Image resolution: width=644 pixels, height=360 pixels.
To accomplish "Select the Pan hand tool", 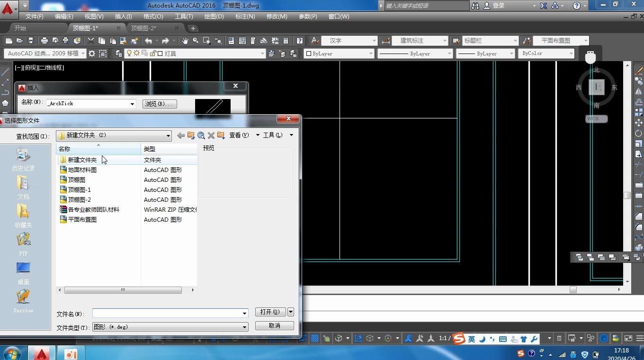I will (185, 41).
